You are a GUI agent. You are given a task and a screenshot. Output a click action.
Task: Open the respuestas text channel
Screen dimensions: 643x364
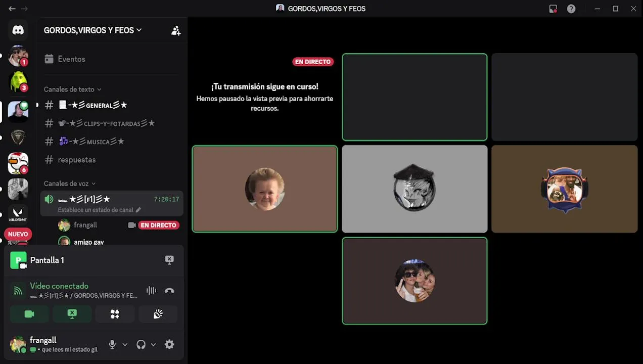(111, 160)
